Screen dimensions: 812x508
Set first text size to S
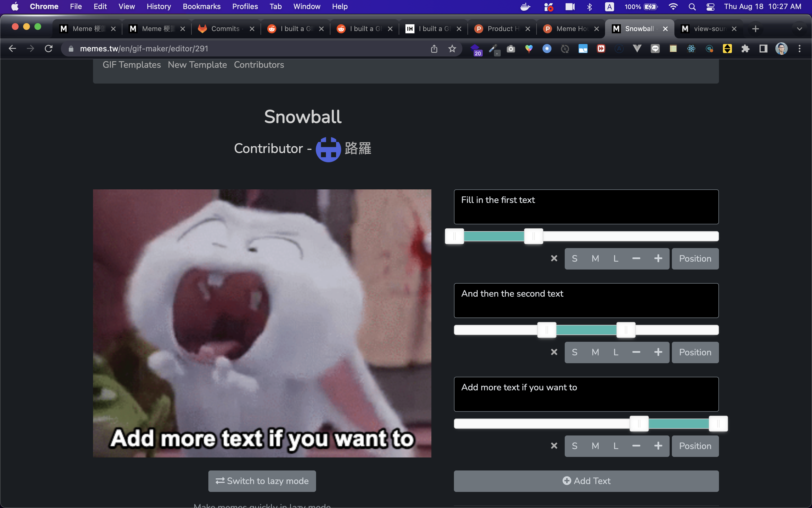[574, 258]
